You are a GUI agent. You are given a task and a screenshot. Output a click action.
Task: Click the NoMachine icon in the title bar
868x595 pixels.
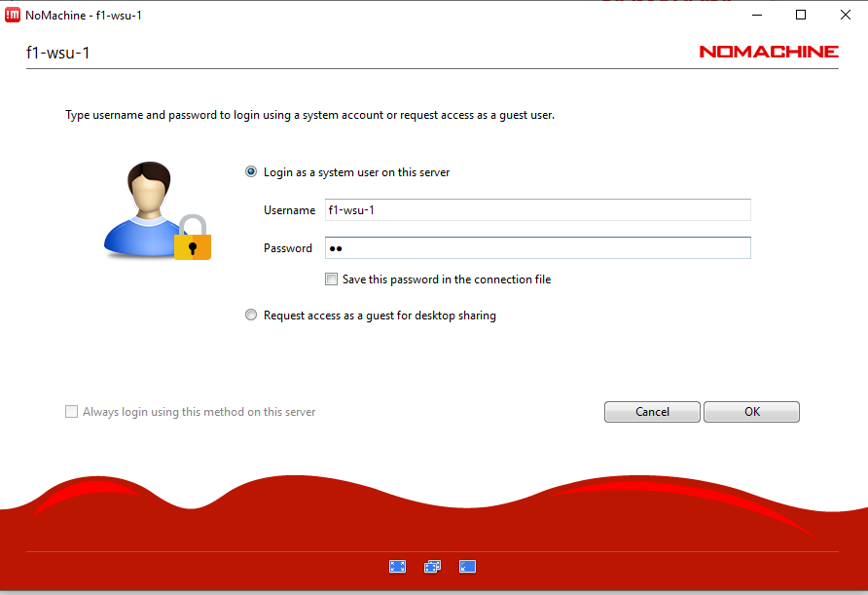[11, 15]
